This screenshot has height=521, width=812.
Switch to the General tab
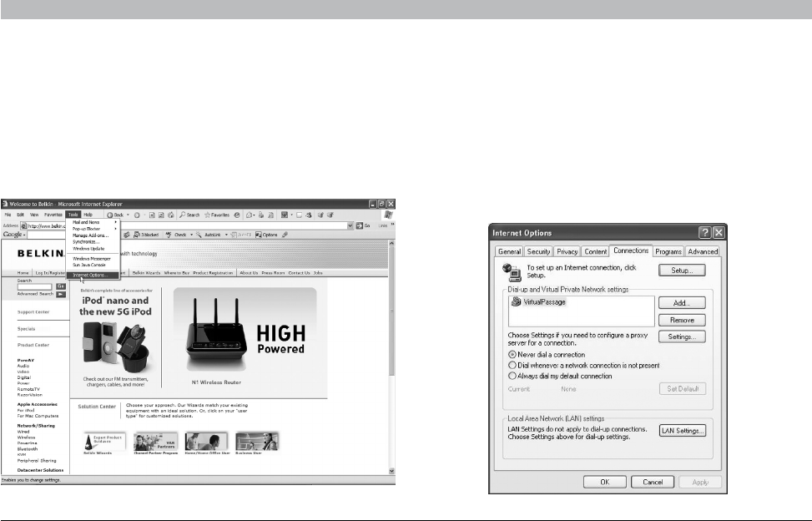(509, 251)
